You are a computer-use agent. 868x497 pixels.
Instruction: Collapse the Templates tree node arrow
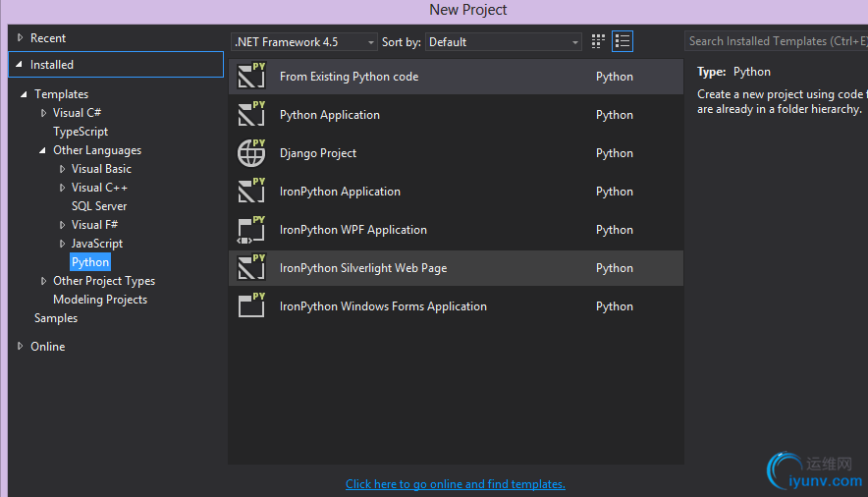(x=24, y=94)
